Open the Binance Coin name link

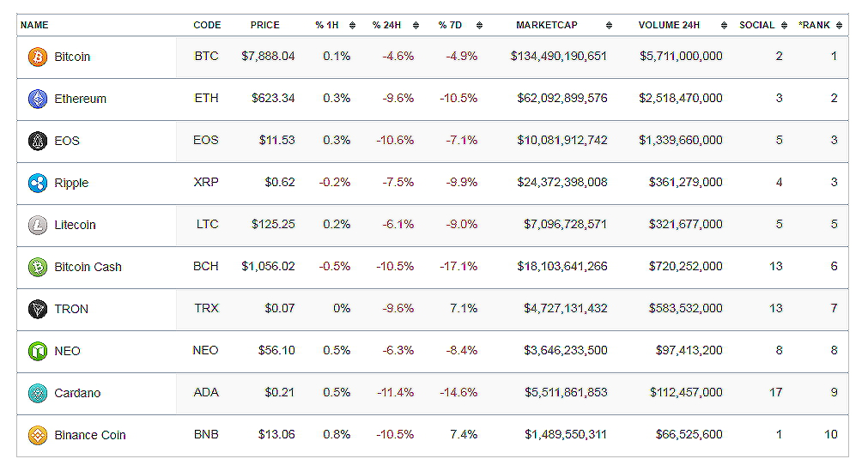click(x=90, y=435)
